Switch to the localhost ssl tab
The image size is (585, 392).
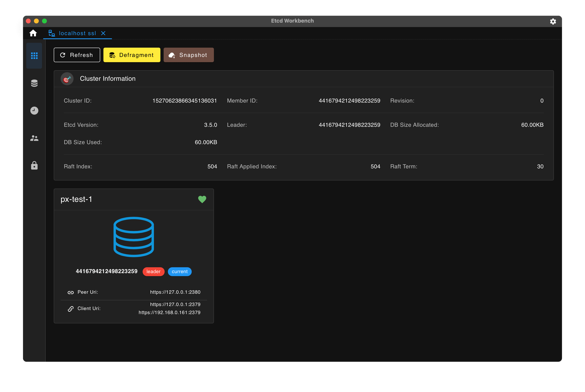pyautogui.click(x=77, y=33)
